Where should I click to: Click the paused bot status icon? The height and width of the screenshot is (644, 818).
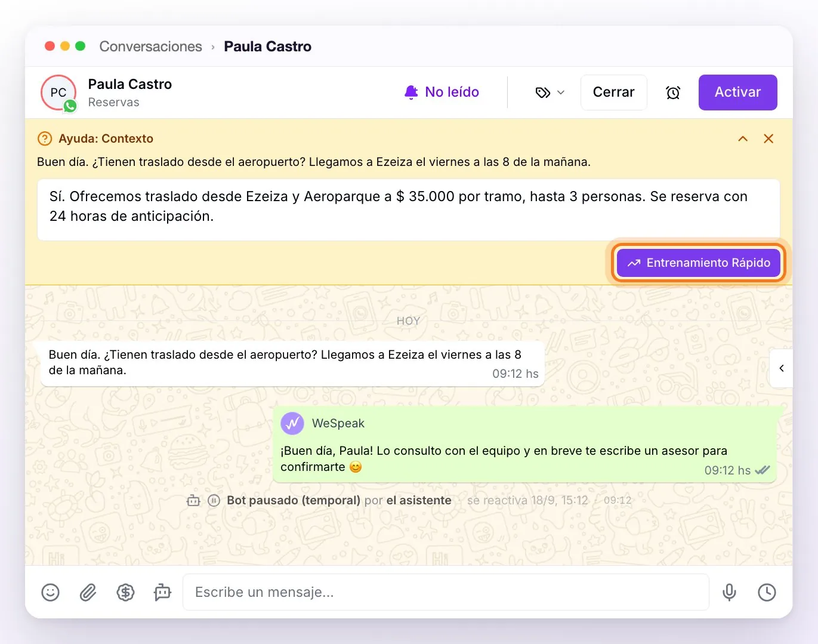(214, 500)
